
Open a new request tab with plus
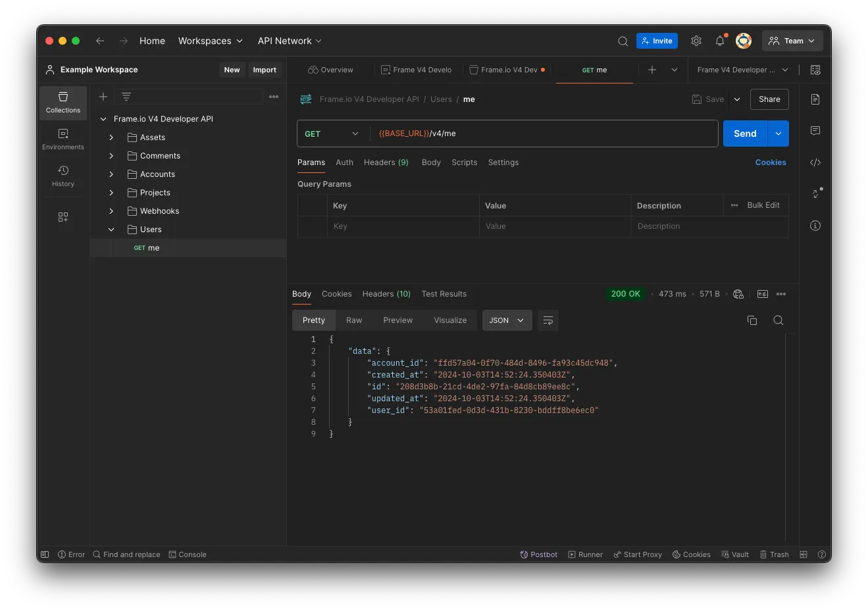(652, 70)
